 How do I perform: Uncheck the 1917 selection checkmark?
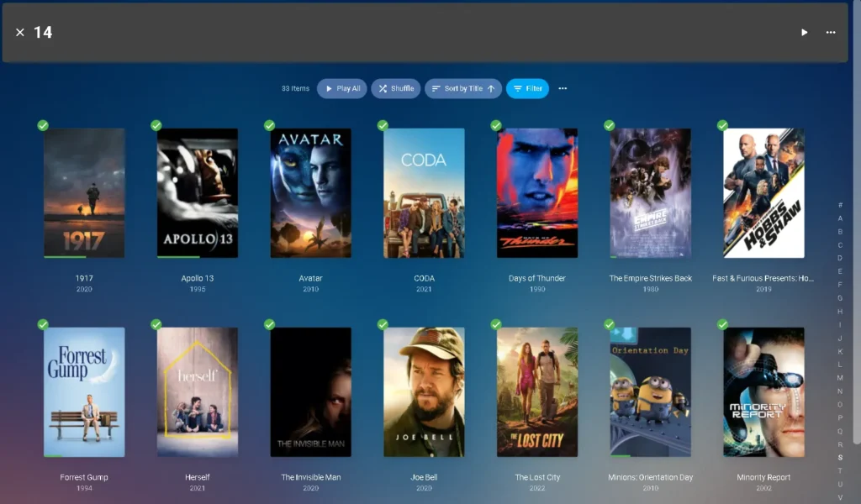pyautogui.click(x=43, y=126)
